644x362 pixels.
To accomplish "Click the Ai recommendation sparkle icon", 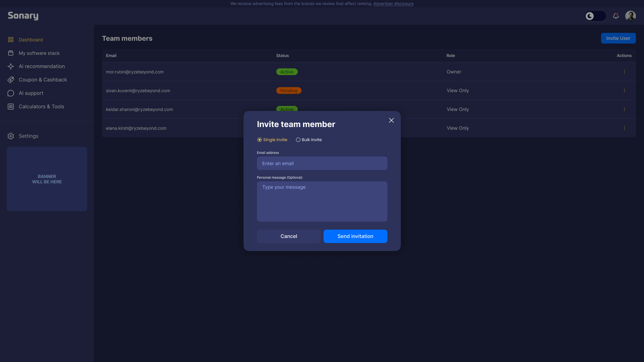I will coord(11,66).
